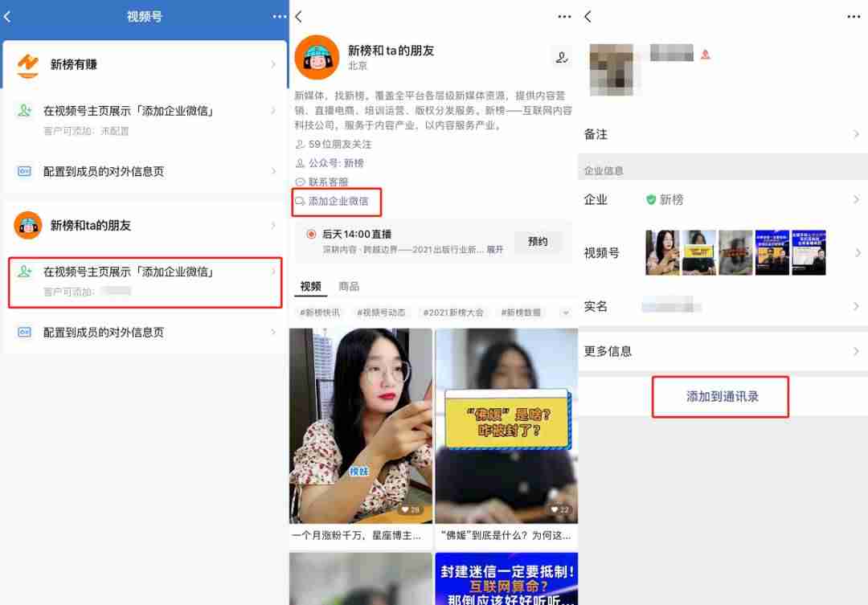The width and height of the screenshot is (868, 605).
Task: Go back from the channel profile page
Action: pyautogui.click(x=300, y=17)
